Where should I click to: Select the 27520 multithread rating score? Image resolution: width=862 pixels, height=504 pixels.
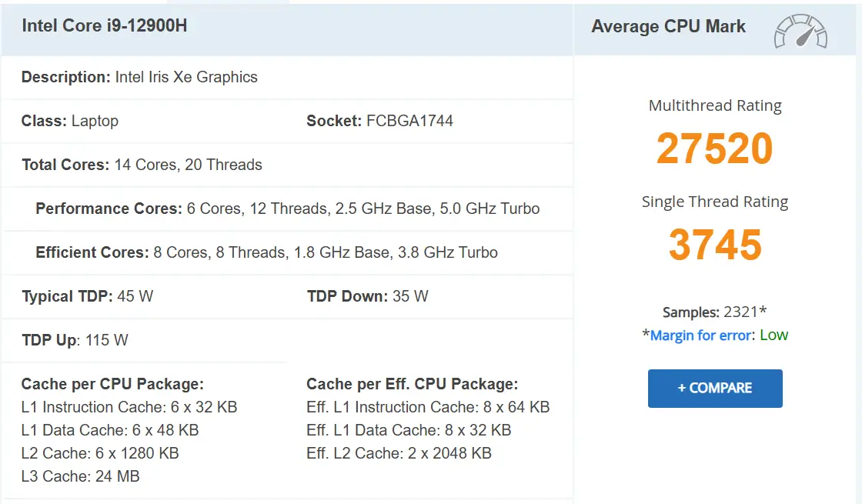coord(715,149)
